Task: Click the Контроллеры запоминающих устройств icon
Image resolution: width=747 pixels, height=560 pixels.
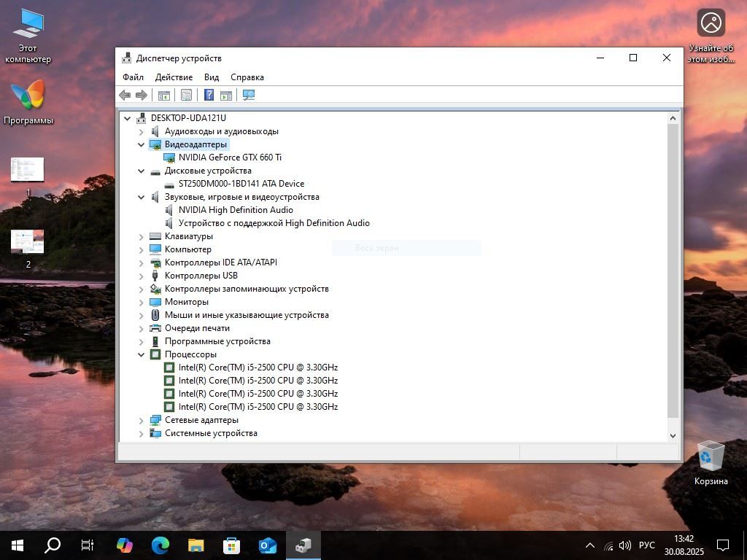Action: pyautogui.click(x=155, y=289)
